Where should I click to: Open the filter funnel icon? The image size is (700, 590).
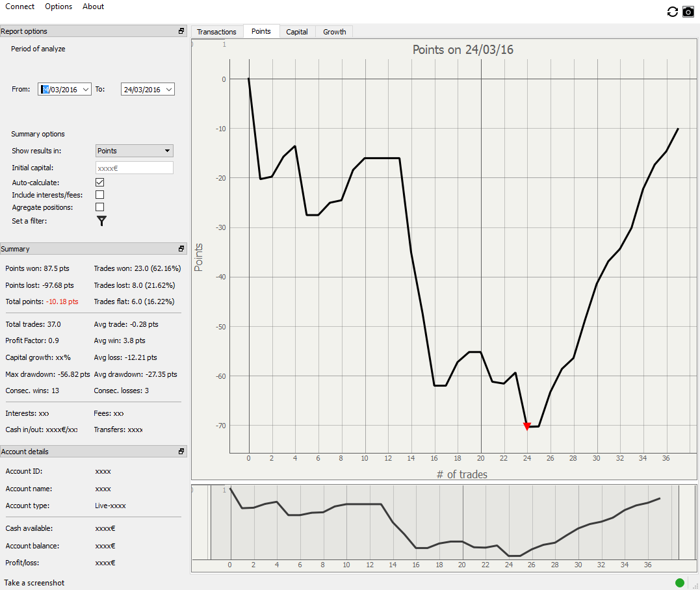click(102, 221)
